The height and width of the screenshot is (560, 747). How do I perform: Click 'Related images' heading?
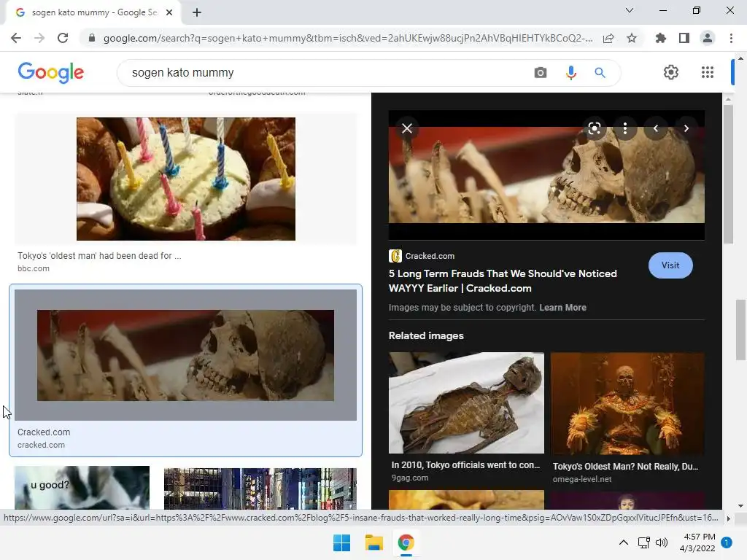click(x=426, y=335)
